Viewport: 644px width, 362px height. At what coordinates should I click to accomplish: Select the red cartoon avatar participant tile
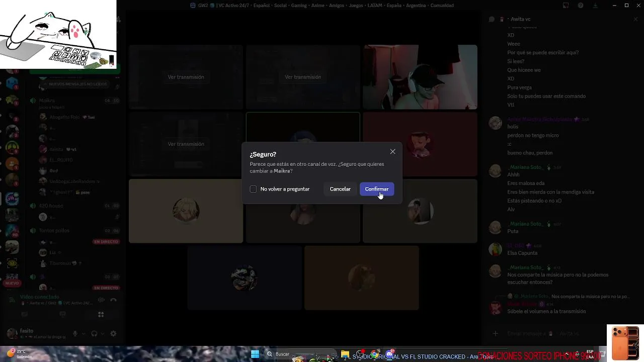[420, 144]
